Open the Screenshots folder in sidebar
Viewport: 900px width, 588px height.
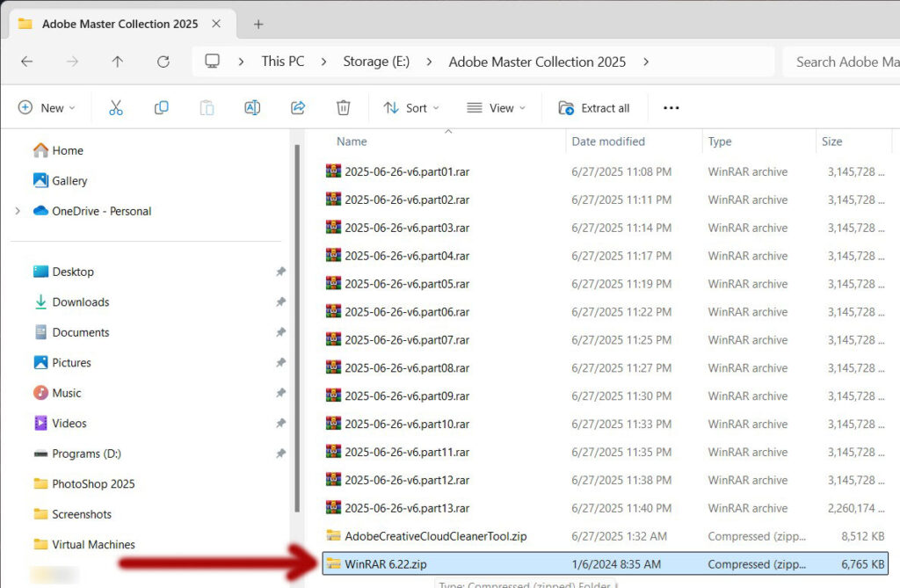(x=73, y=514)
